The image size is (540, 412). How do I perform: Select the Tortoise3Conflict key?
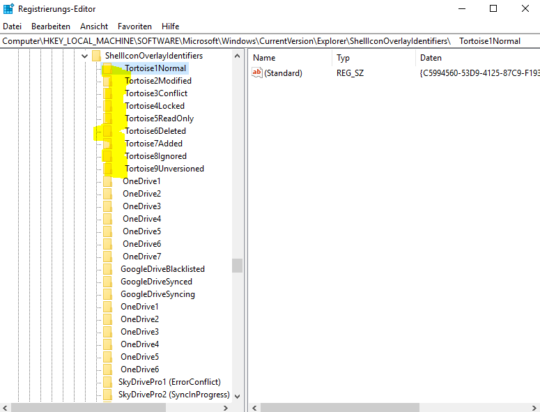(156, 93)
